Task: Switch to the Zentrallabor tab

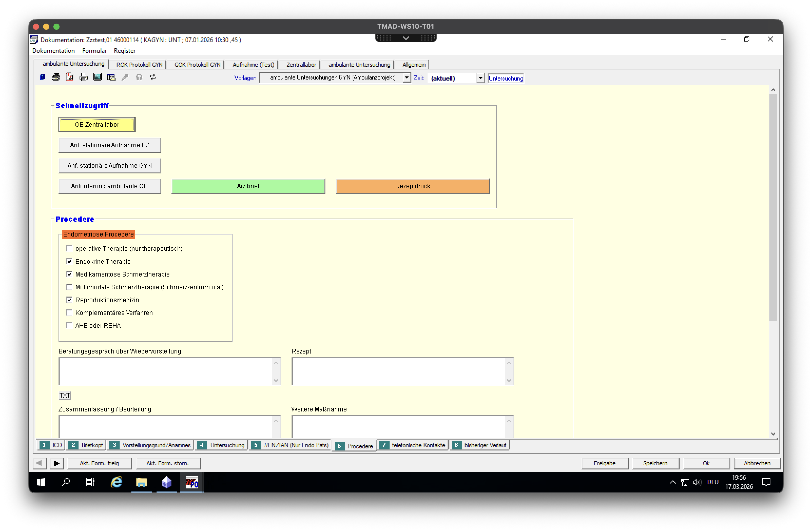Action: click(x=301, y=64)
